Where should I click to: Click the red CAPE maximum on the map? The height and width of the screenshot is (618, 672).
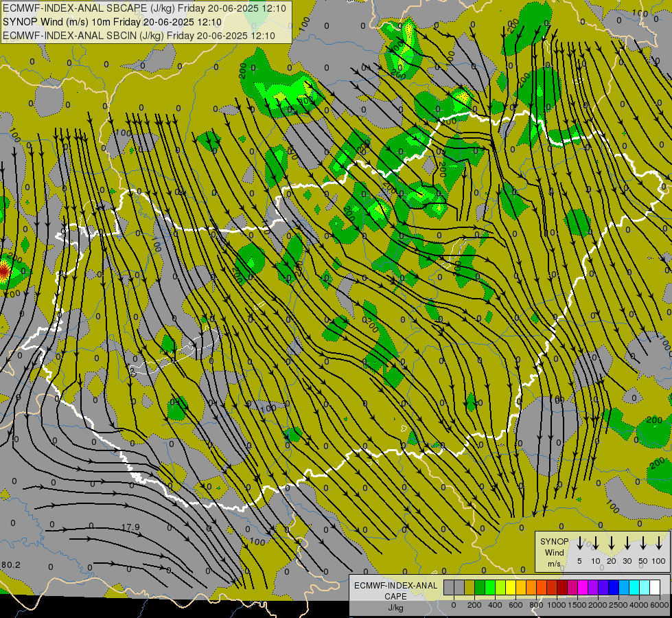pos(3,271)
